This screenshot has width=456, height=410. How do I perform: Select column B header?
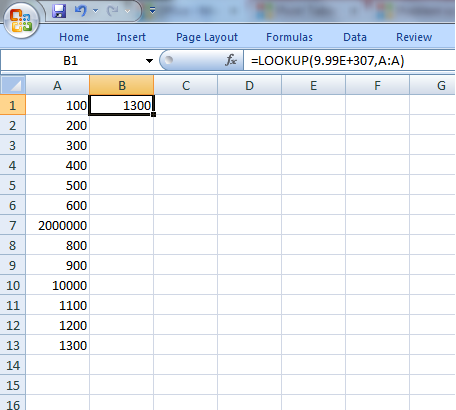[122, 85]
